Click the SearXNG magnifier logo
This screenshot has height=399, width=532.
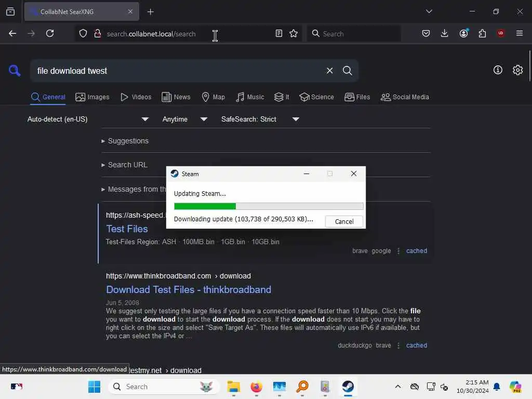15,71
